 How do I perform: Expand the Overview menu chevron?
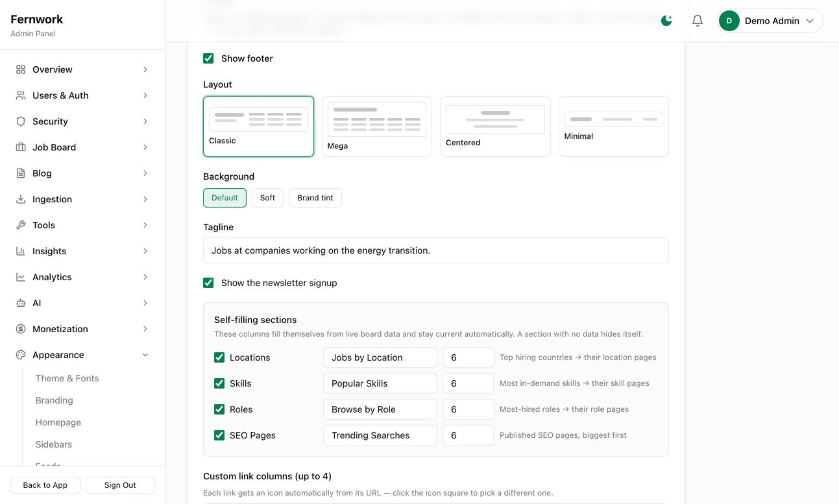pos(145,69)
